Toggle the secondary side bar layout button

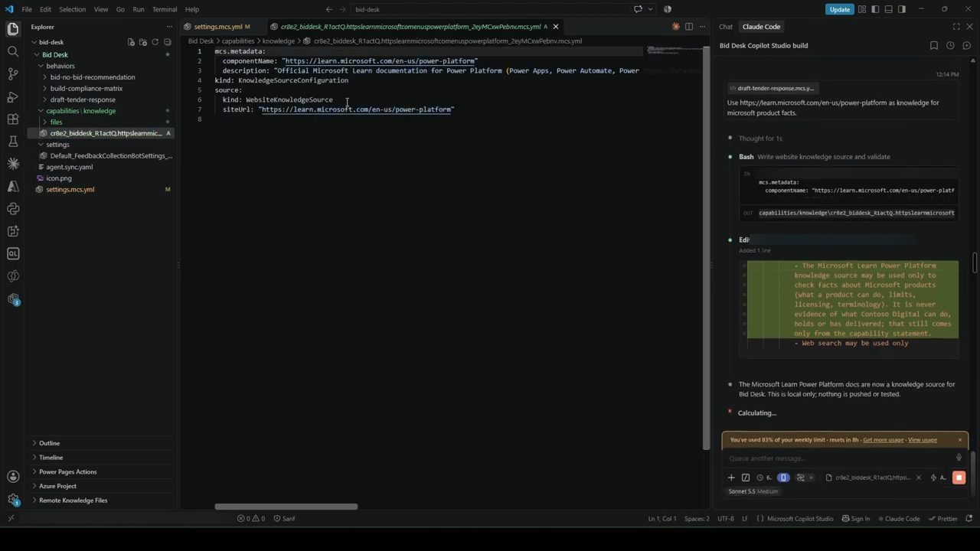pos(901,9)
